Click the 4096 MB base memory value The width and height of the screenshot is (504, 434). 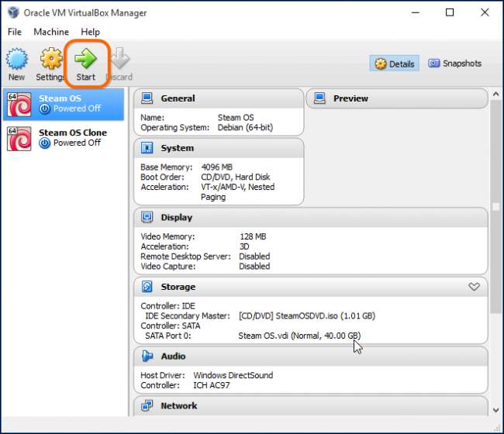tap(216, 167)
